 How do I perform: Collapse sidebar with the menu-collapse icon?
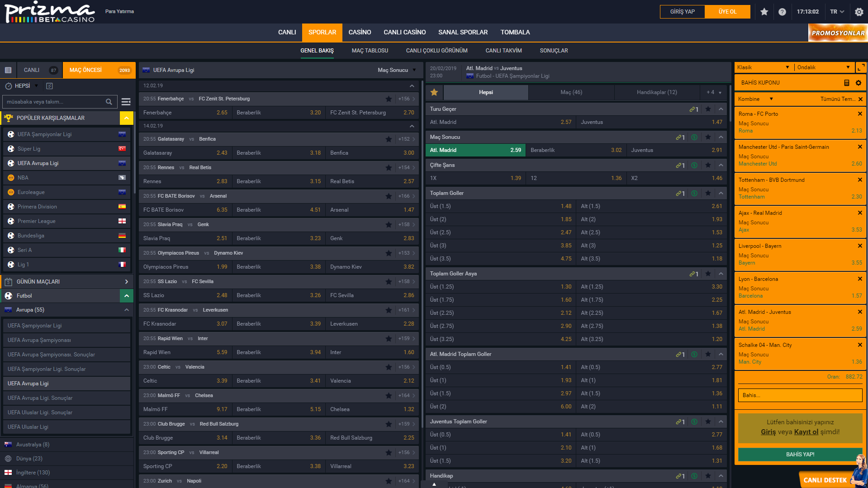(126, 102)
